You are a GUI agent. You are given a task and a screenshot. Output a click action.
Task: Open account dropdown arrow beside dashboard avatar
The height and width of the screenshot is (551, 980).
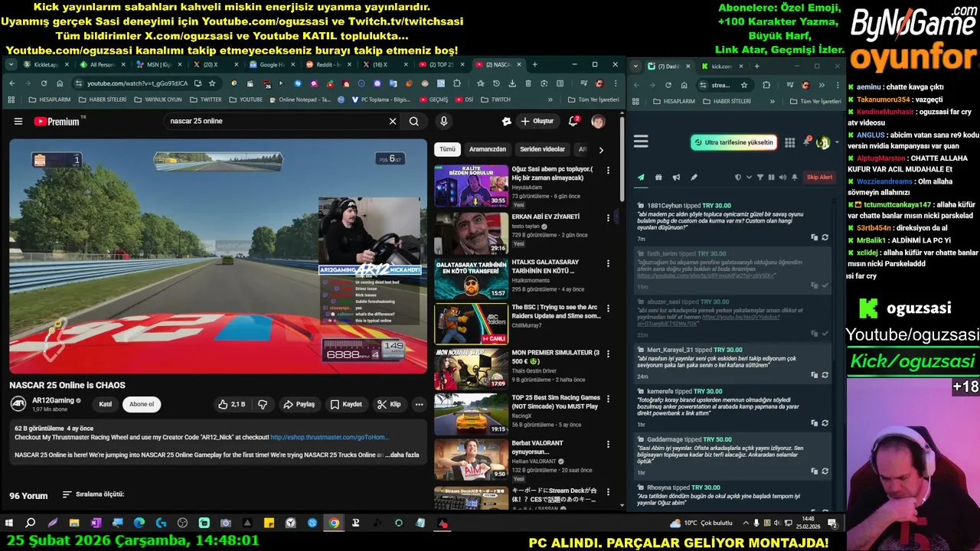click(x=837, y=142)
